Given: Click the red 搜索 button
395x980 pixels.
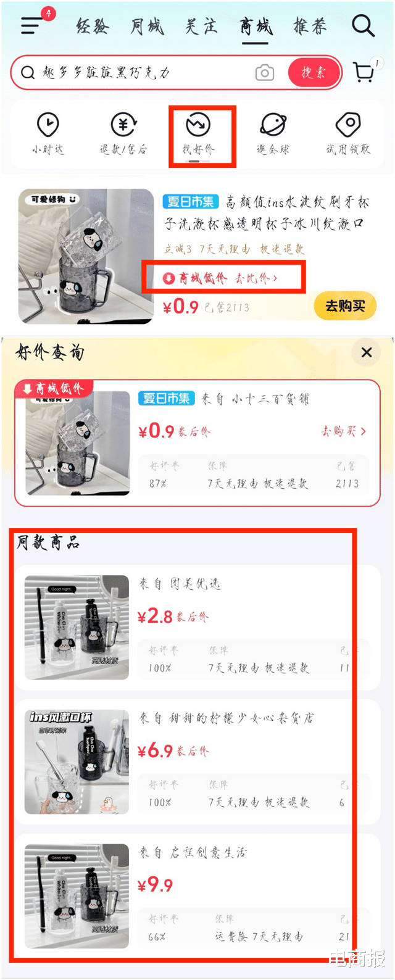Looking at the screenshot, I should pyautogui.click(x=314, y=73).
